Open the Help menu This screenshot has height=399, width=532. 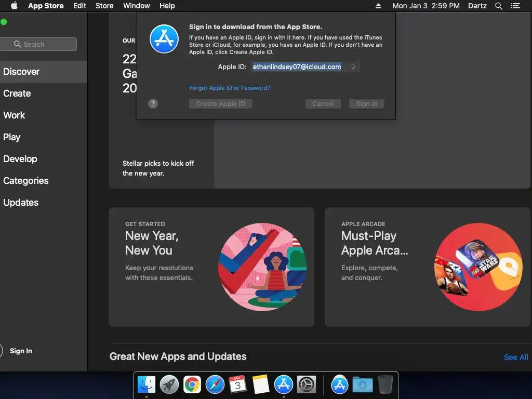(167, 6)
